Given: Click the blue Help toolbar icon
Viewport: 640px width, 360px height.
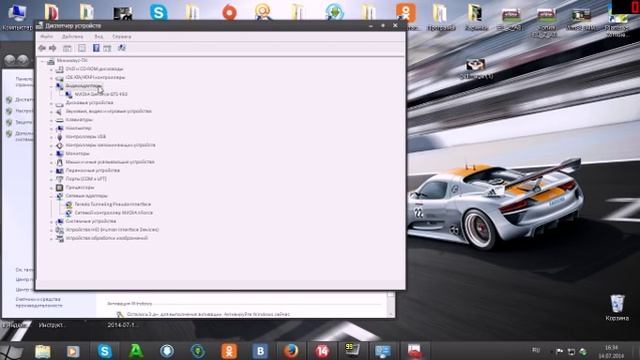Looking at the screenshot, I should click(96, 48).
